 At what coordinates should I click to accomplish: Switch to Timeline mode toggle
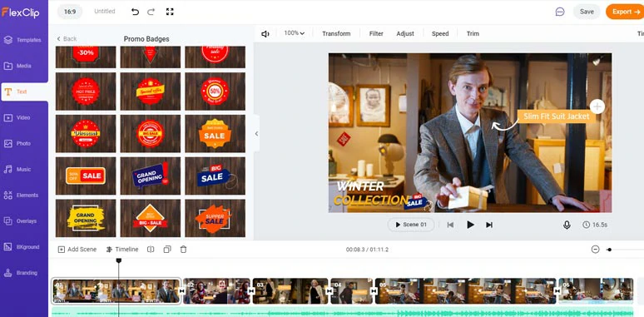[x=122, y=250]
